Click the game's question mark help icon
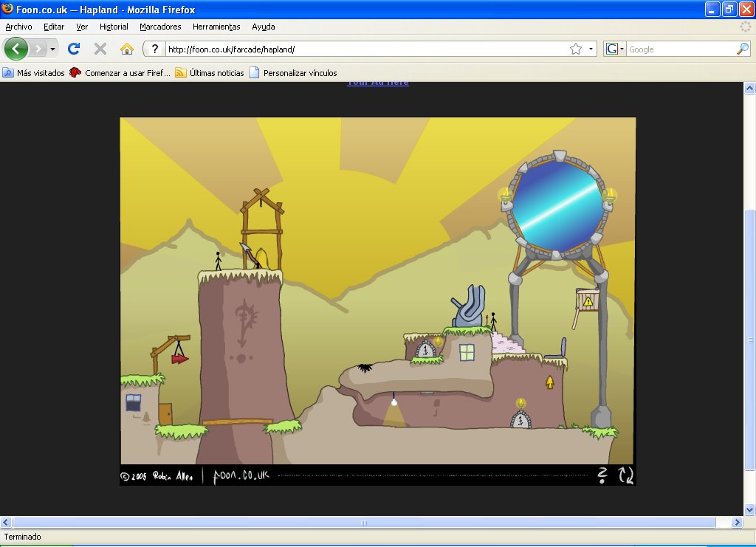Image resolution: width=756 pixels, height=547 pixels. click(x=602, y=475)
